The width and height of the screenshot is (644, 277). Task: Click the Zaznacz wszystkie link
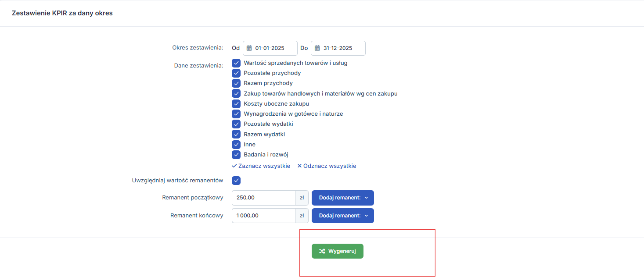[x=261, y=166]
